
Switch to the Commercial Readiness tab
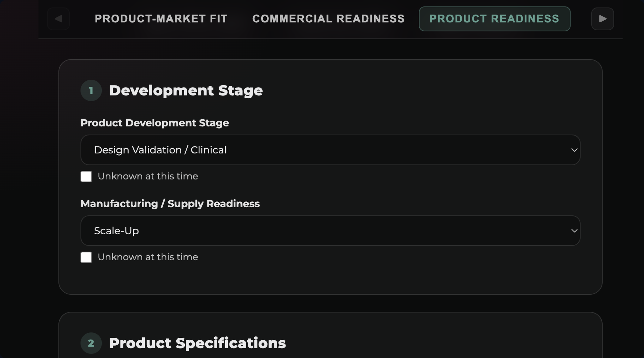[x=329, y=19]
